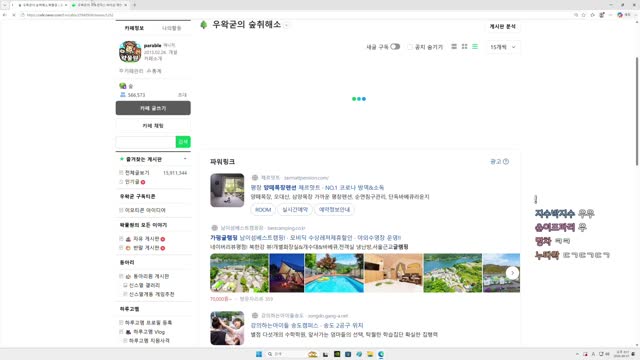This screenshot has width=640, height=360.
Task: Collapse the 즐겨찾는 게시판 section
Action: [185, 159]
